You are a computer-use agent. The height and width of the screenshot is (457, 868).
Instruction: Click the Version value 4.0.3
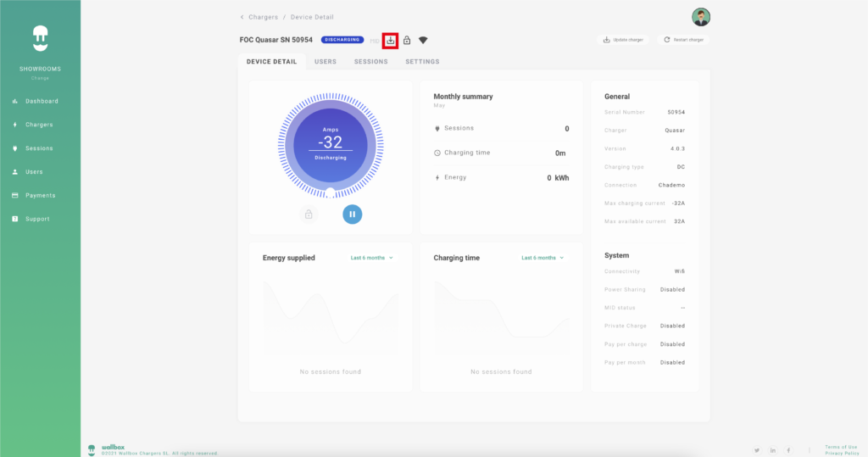(x=677, y=148)
